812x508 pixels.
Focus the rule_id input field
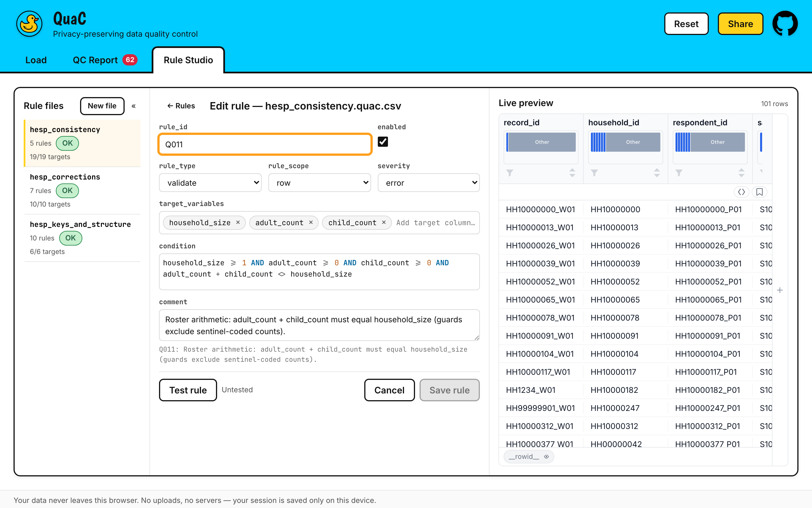click(265, 144)
